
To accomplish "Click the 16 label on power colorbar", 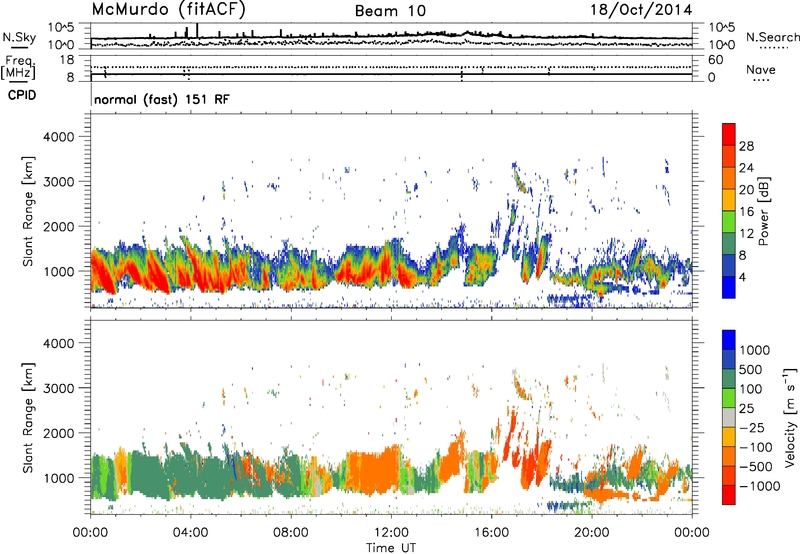I will (746, 212).
